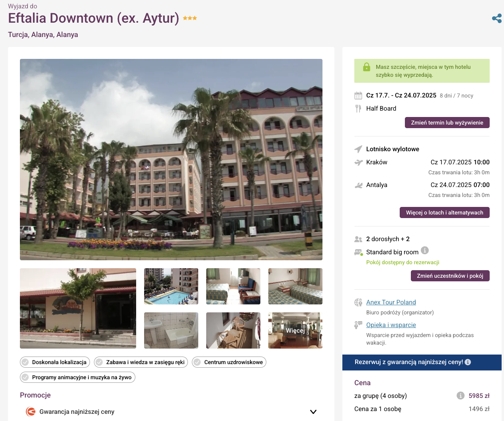Click the 1496 zł per person price
The height and width of the screenshot is (421, 504).
point(479,409)
